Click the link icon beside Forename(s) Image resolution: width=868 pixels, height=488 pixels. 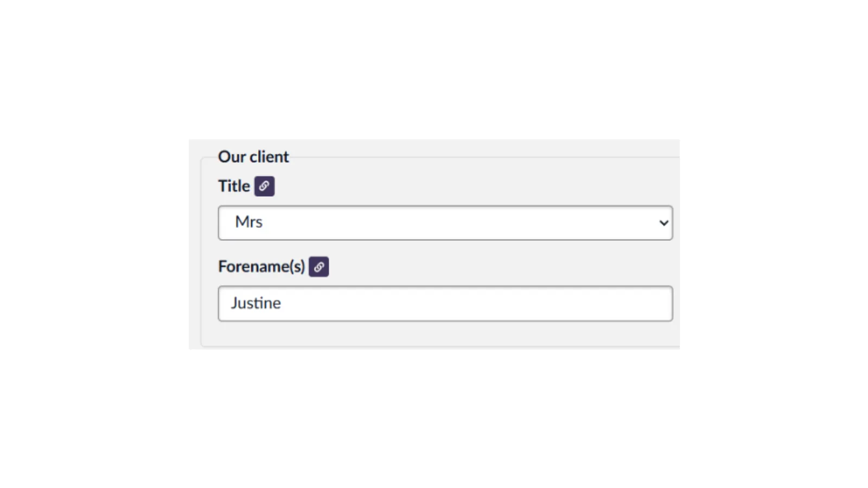319,267
